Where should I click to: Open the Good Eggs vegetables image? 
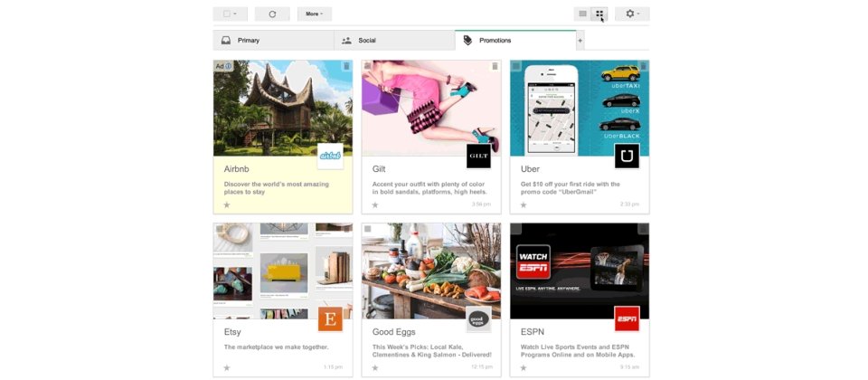(431, 271)
